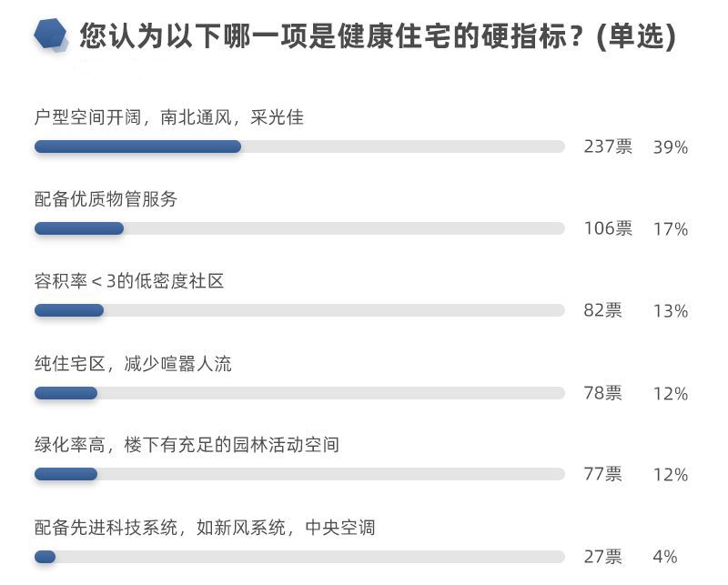Click the 4% percentage label

665,557
